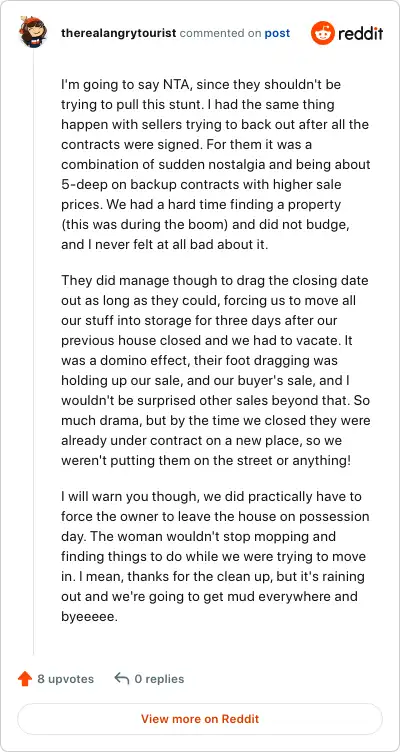Click "View more on Reddit" button
The width and height of the screenshot is (400, 752).
pos(200,719)
